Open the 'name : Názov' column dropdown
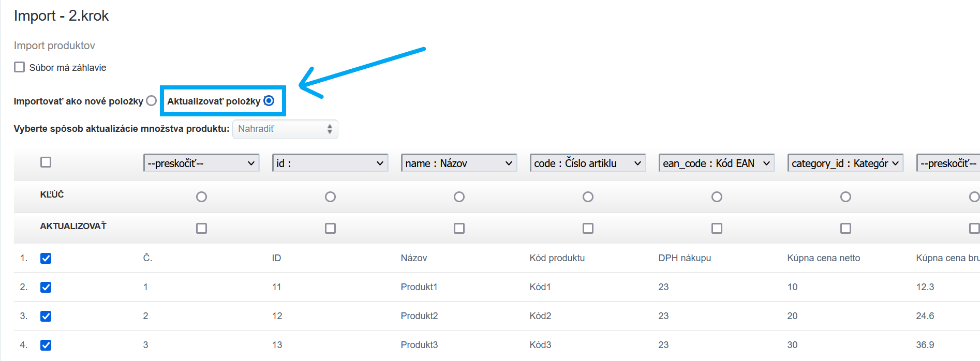The width and height of the screenshot is (980, 361). [x=459, y=163]
